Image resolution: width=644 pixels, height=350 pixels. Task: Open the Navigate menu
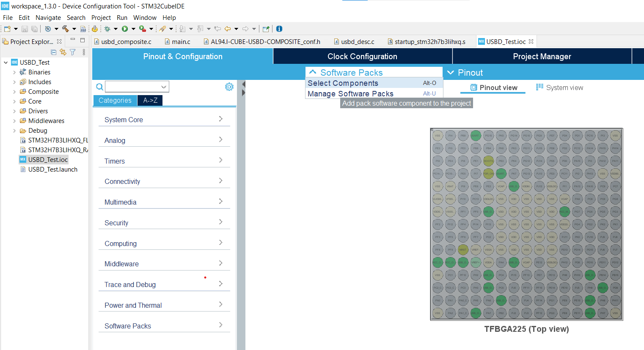point(48,18)
